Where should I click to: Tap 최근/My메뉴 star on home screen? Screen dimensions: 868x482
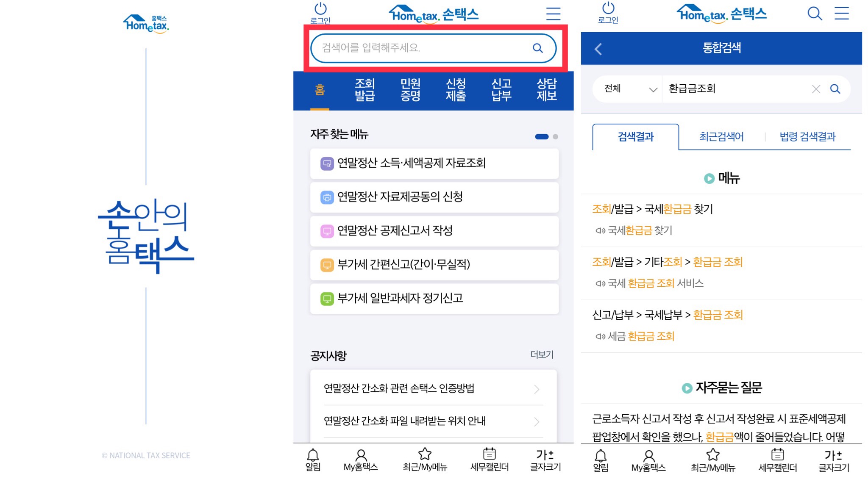point(425,460)
